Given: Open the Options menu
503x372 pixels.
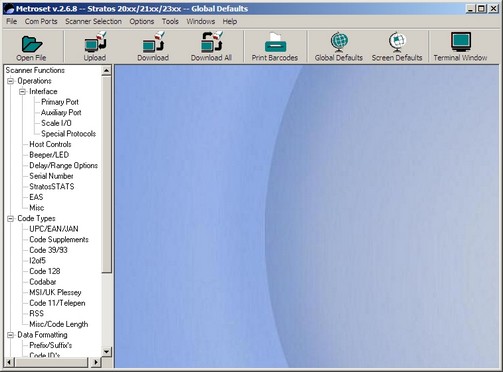Looking at the screenshot, I should coord(142,22).
